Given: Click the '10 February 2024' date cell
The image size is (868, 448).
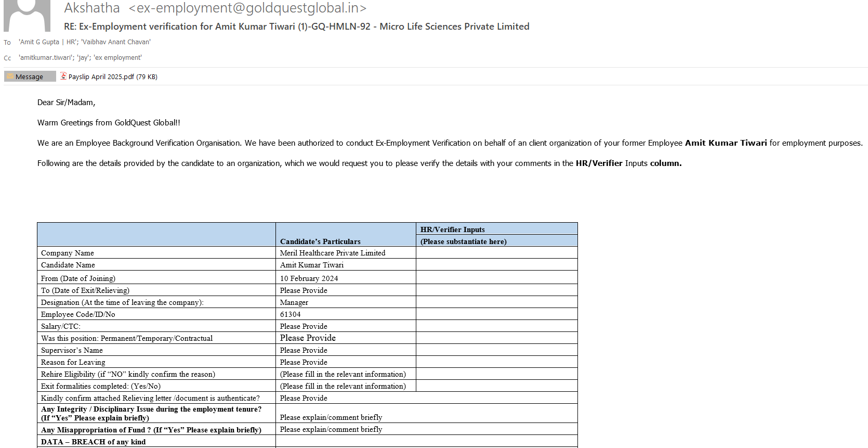Looking at the screenshot, I should (x=309, y=278).
